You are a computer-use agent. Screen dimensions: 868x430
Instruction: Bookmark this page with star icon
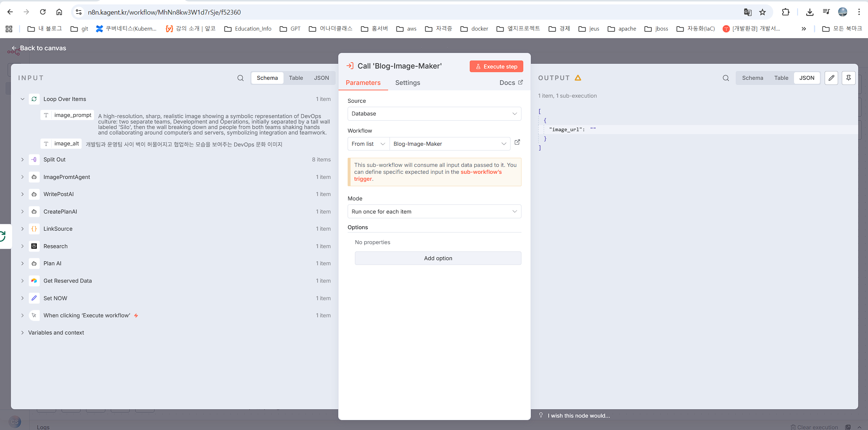coord(762,12)
